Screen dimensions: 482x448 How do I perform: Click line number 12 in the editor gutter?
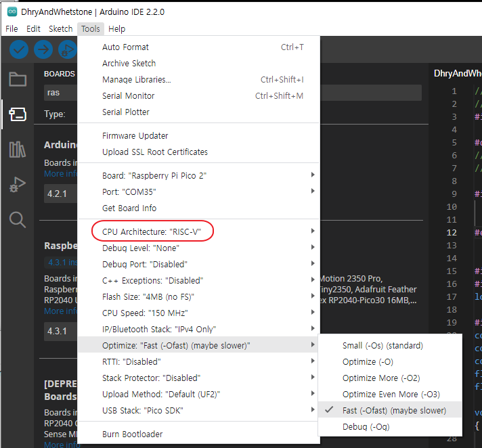(452, 233)
